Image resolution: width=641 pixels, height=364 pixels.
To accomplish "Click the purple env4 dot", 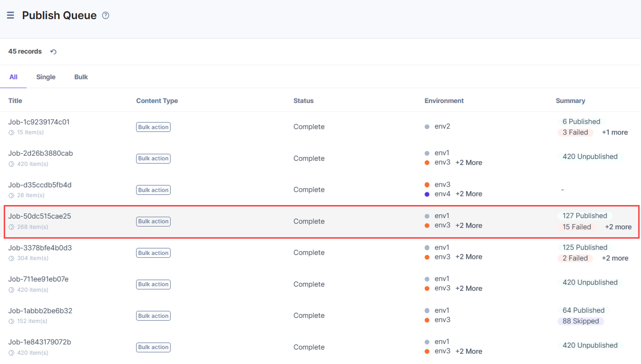I will [x=427, y=194].
